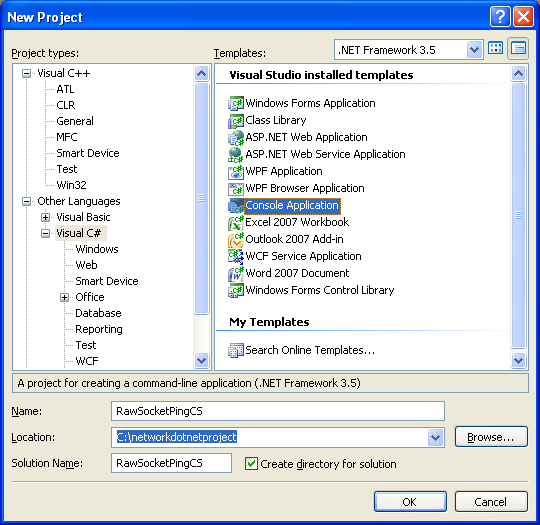This screenshot has width=540, height=525.
Task: Open the Location path dropdown arrow
Action: [x=436, y=438]
